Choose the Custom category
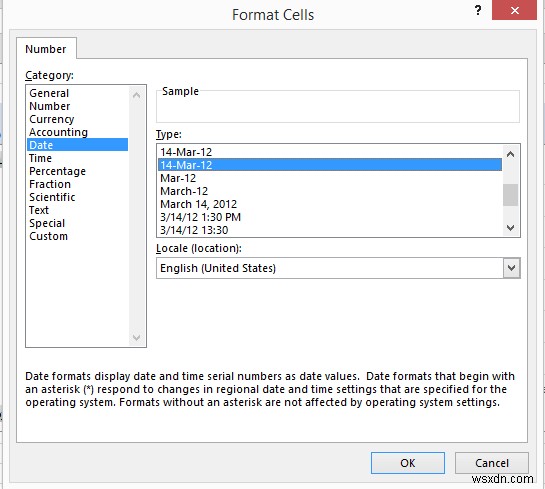545x489 pixels. click(x=48, y=236)
